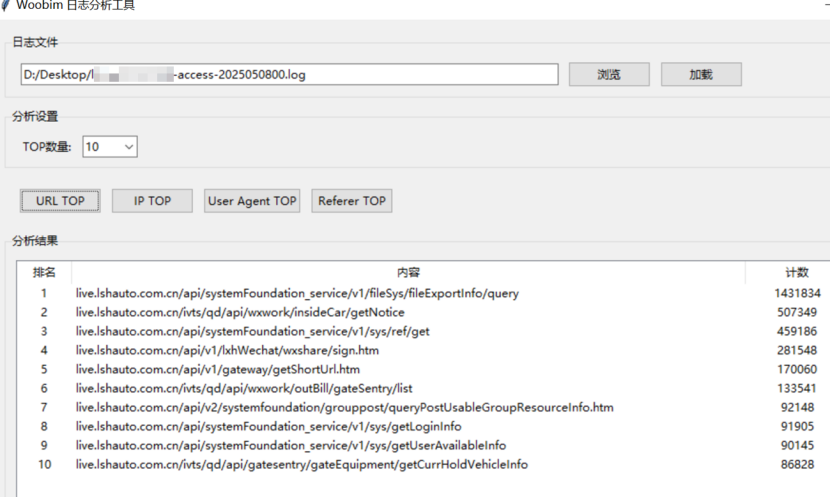Select the getLoginInfo result row

[x=423, y=426]
